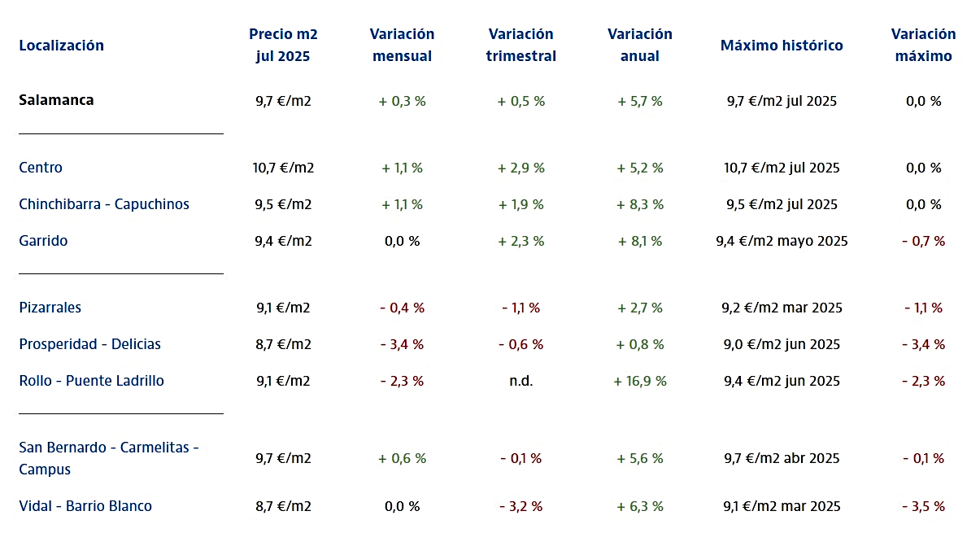Select the Variación máximo column header
The height and width of the screenshot is (533, 980).
tap(923, 46)
